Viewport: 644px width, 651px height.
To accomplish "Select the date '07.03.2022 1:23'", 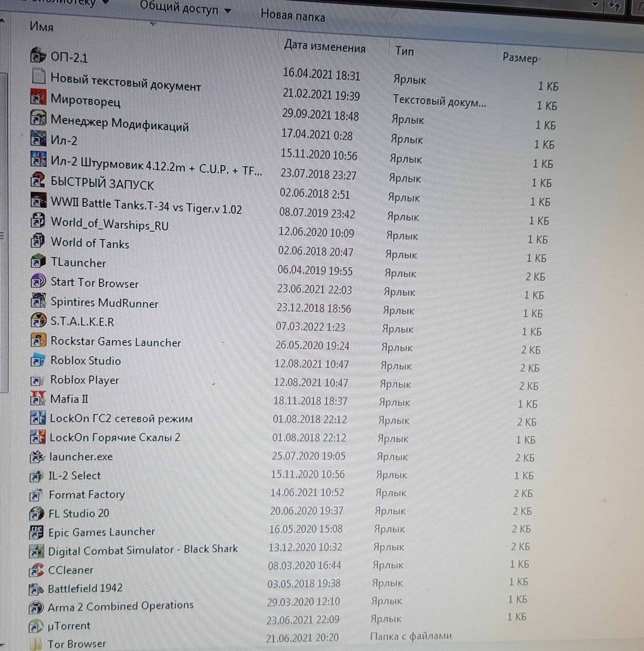I will pyautogui.click(x=310, y=327).
